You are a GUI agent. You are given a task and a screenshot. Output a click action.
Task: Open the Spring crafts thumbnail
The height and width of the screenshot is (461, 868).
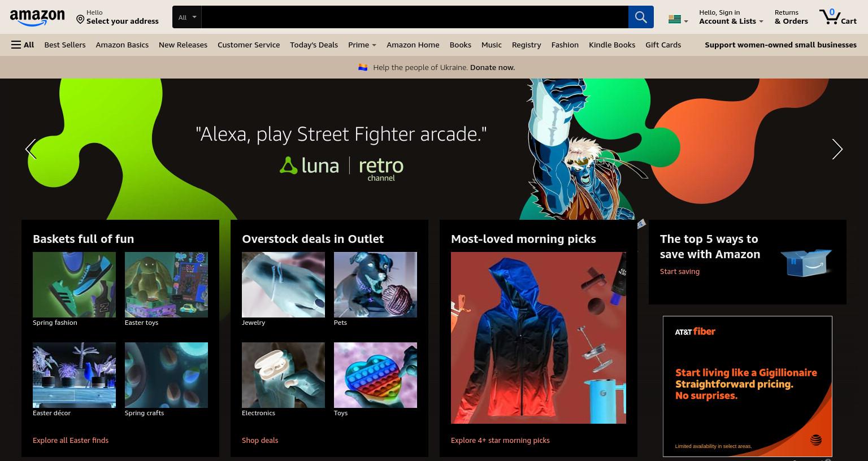point(166,375)
